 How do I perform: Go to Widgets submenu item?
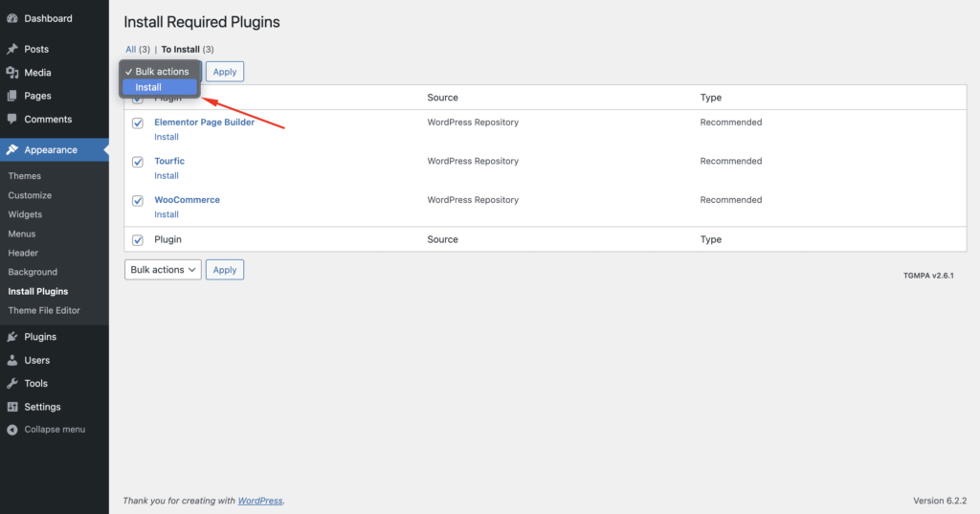pos(25,214)
